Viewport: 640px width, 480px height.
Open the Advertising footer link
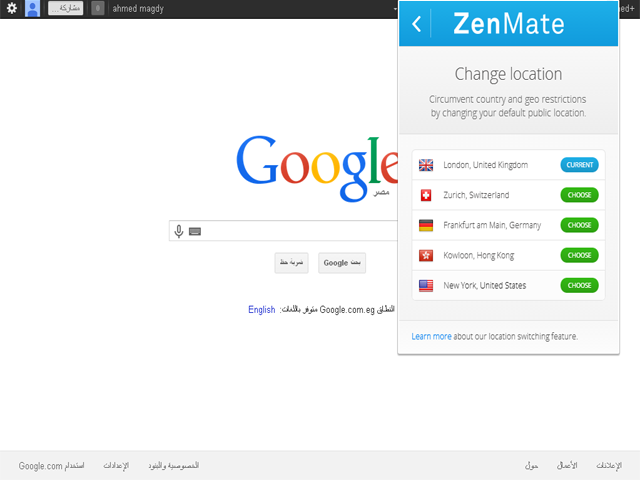[609, 466]
